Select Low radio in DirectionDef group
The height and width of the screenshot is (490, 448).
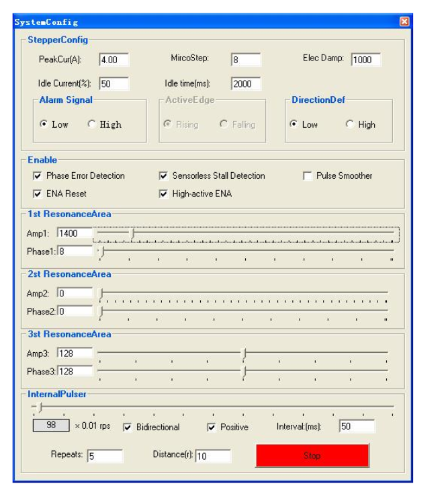point(294,124)
